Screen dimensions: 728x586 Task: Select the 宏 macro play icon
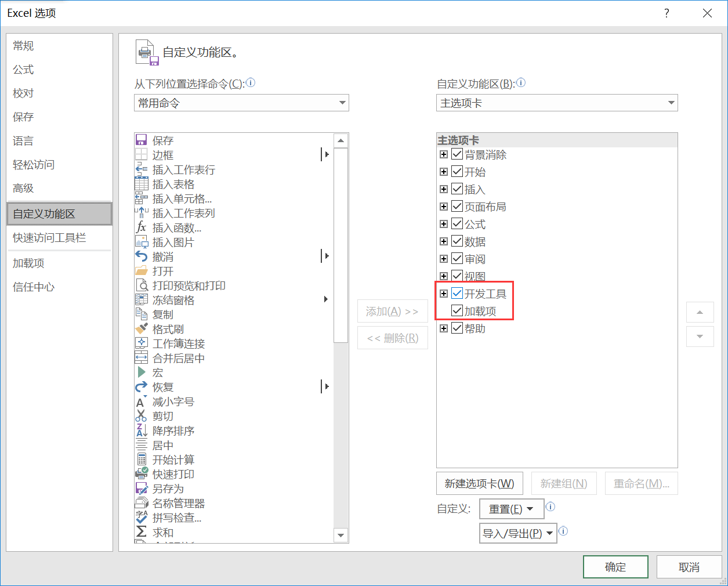(141, 372)
